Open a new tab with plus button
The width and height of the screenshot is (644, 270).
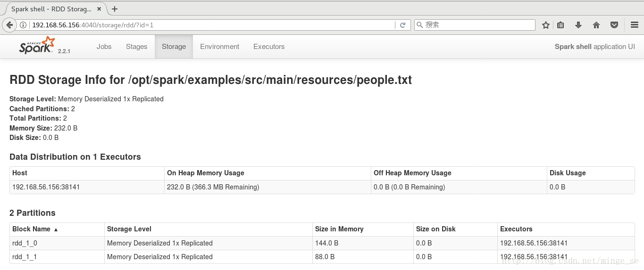115,9
